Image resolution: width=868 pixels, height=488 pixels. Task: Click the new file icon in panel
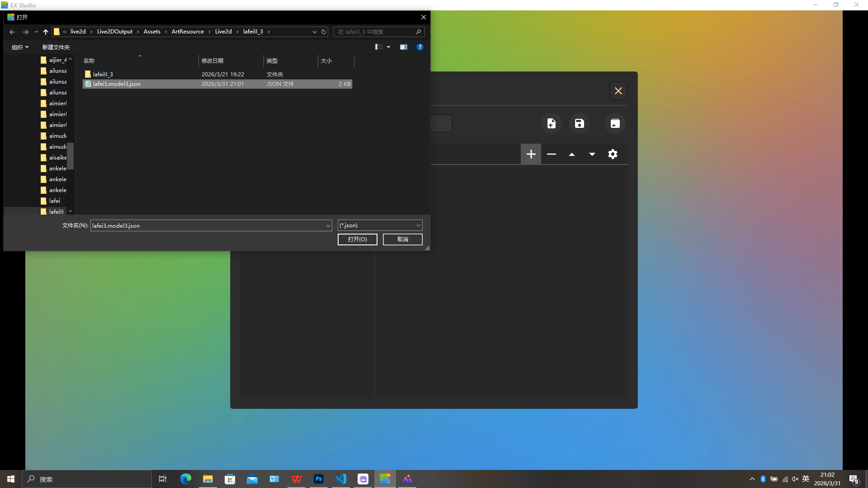[551, 123]
